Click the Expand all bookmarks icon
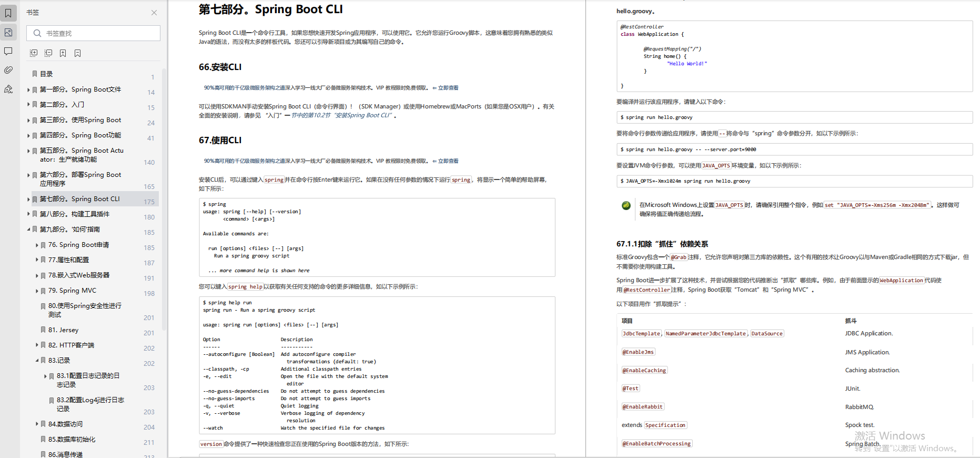980x458 pixels. (34, 53)
